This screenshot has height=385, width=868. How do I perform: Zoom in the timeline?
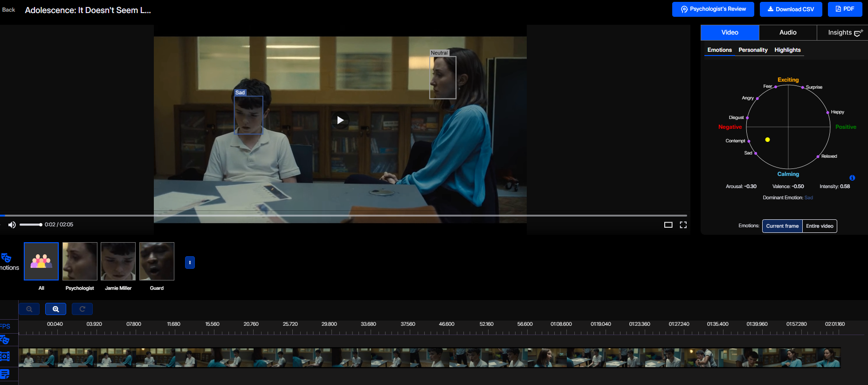(56, 309)
